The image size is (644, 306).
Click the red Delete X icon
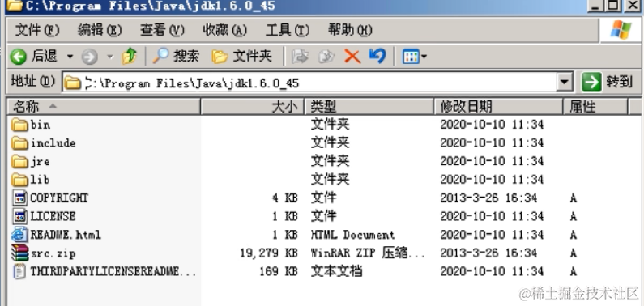point(352,57)
